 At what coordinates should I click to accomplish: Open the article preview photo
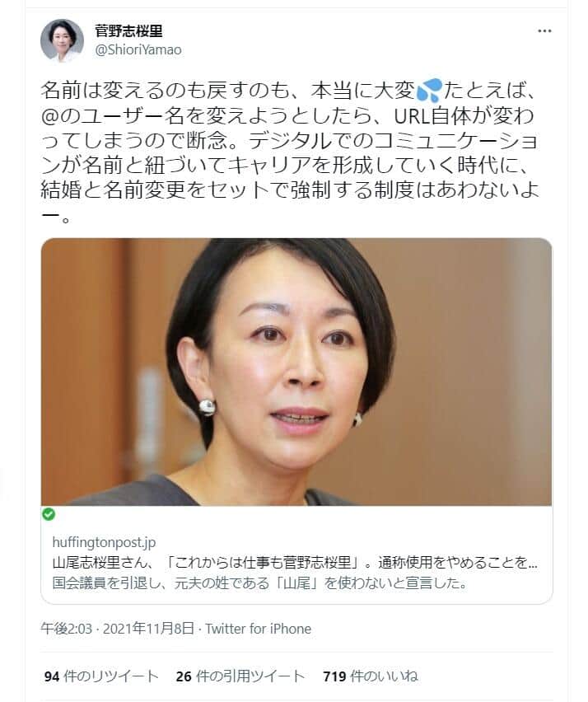coord(296,372)
